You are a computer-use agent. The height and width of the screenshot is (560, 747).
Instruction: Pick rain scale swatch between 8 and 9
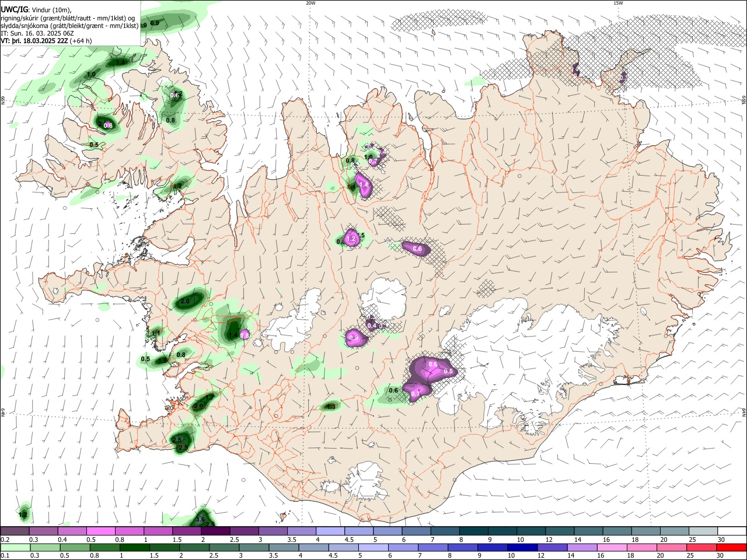pos(463,547)
